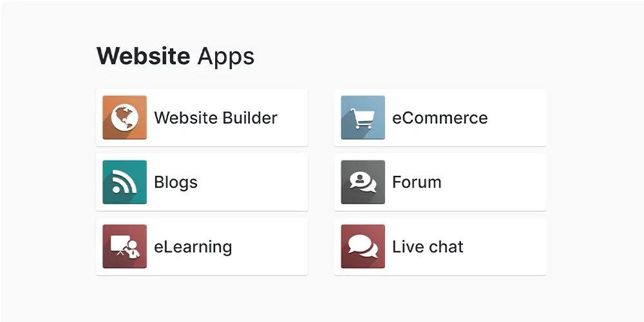Launch the red Live chat bubbles icon

click(x=363, y=247)
